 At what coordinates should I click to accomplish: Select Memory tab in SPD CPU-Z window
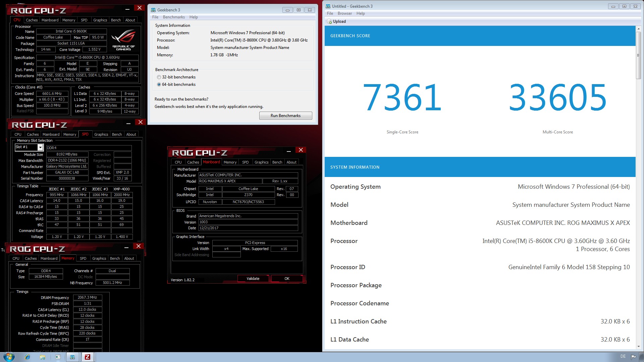[70, 134]
